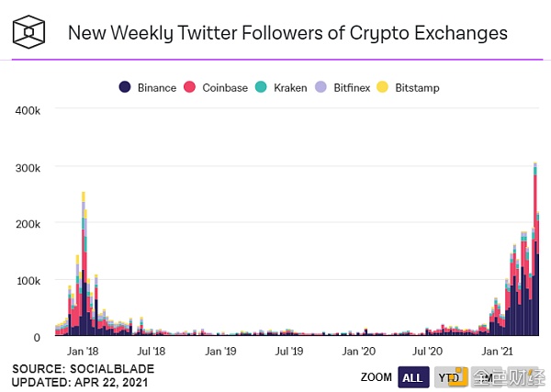Select the YTD zoom button
Screen dimensions: 551x392
point(451,377)
